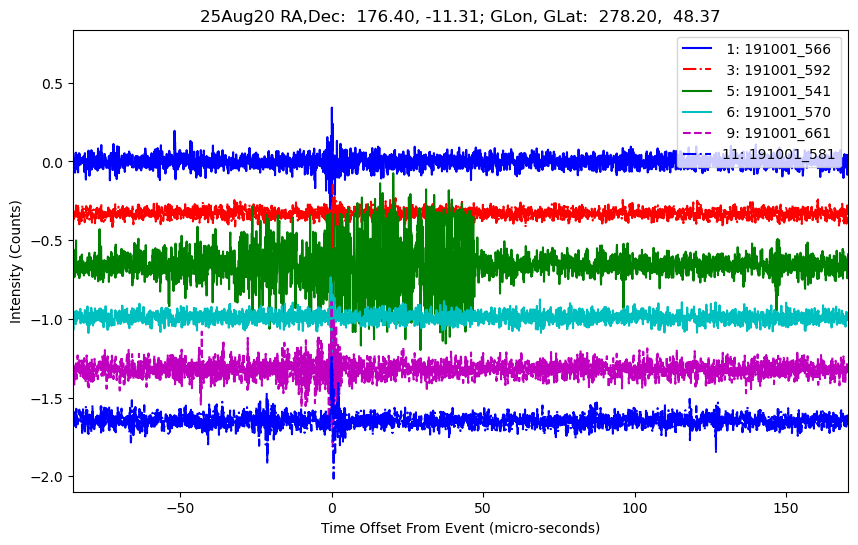Viewport: 858px width, 545px height.
Task: Click the 100 tick label on the x-axis
Action: point(635,507)
